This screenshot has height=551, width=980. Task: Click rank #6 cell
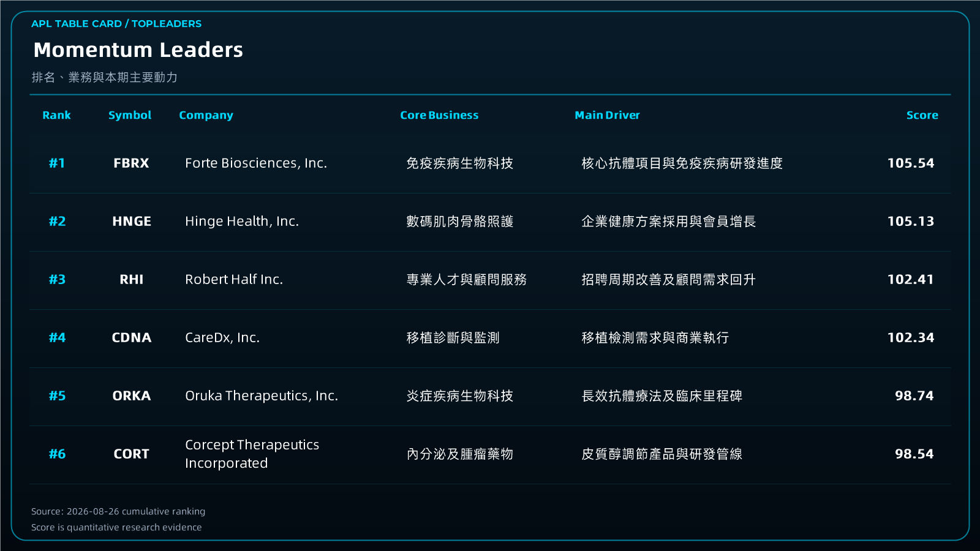point(57,454)
